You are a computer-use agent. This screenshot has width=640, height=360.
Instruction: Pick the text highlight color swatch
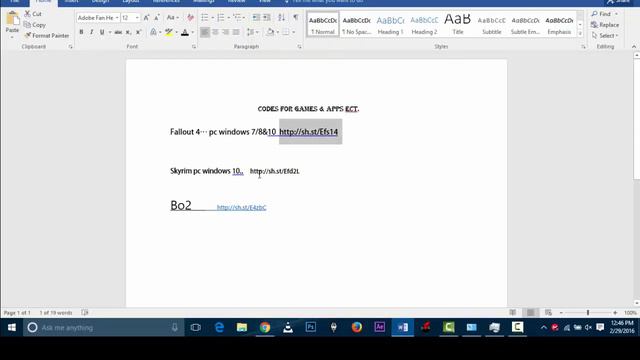coord(169,32)
